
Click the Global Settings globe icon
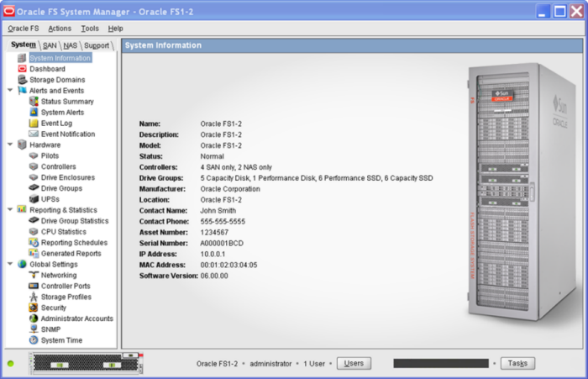[22, 264]
